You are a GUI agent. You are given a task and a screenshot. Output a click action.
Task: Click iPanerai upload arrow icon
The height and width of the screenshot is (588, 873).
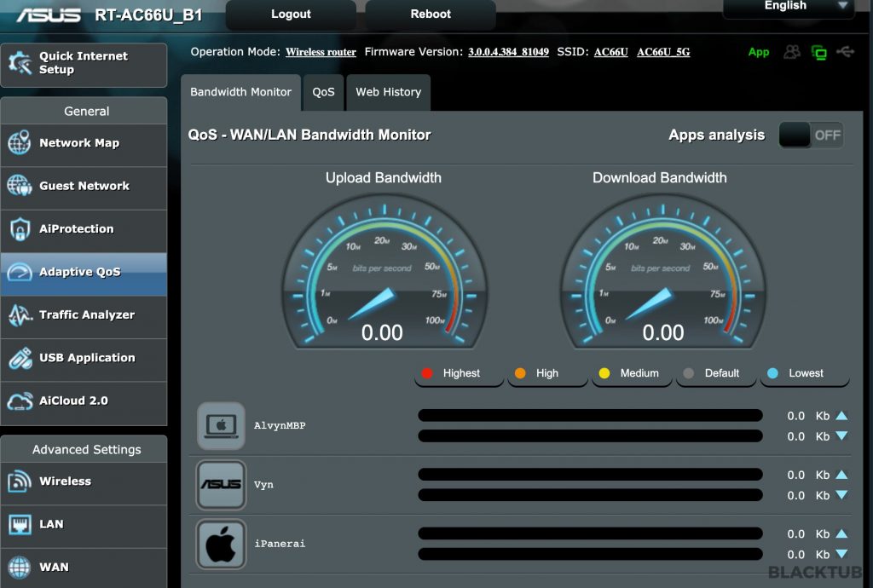click(x=841, y=533)
